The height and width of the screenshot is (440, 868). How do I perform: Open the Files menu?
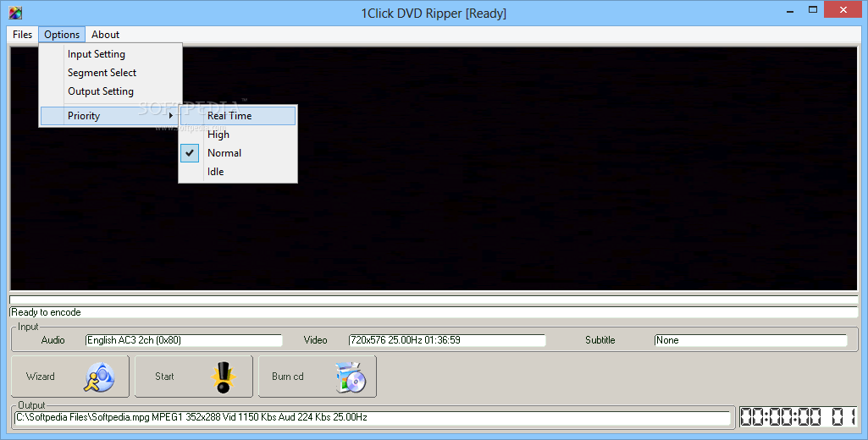click(x=23, y=35)
